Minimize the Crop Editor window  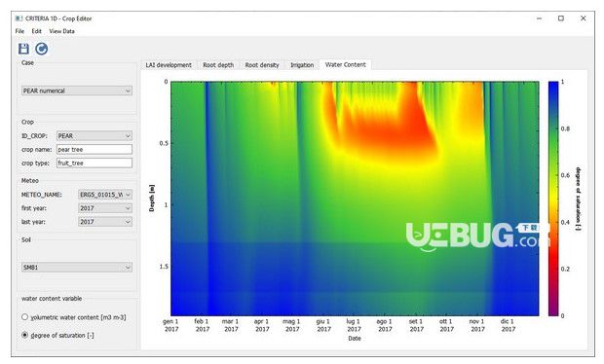coord(539,18)
